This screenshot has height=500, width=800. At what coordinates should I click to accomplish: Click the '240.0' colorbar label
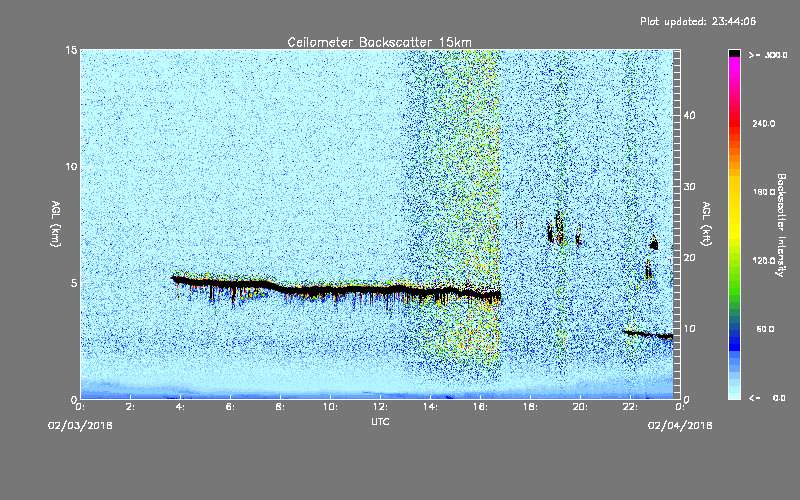[764, 123]
